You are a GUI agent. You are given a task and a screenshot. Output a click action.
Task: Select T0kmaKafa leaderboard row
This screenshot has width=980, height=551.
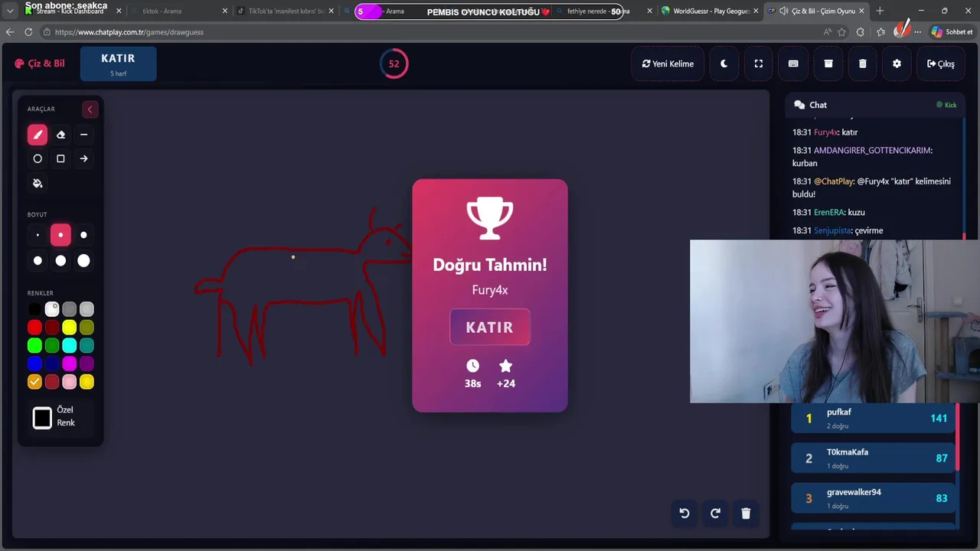coord(873,458)
